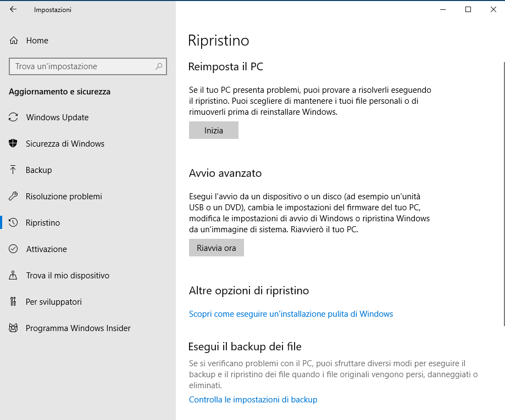Click the Home house icon
Viewport: 505px width, 420px height.
pos(14,41)
